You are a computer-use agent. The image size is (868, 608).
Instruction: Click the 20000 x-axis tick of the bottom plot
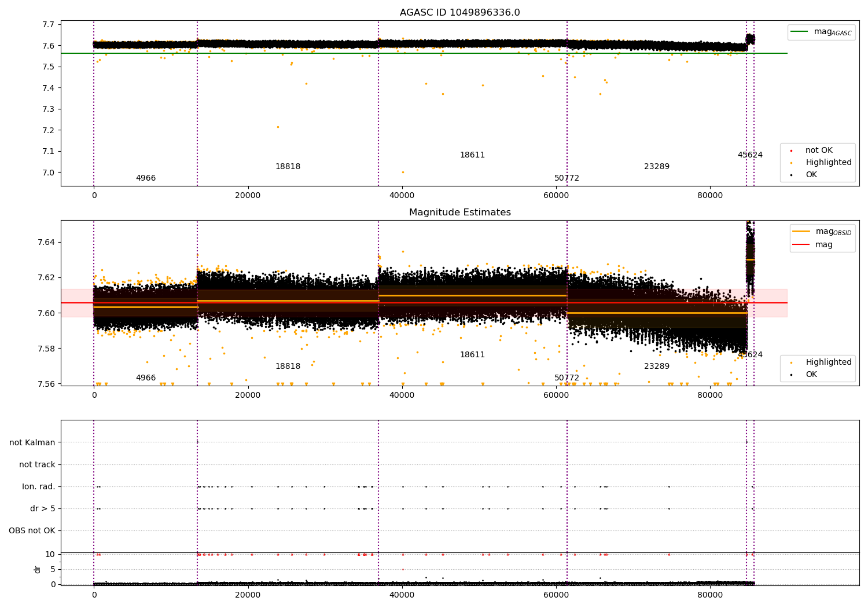pos(248,595)
